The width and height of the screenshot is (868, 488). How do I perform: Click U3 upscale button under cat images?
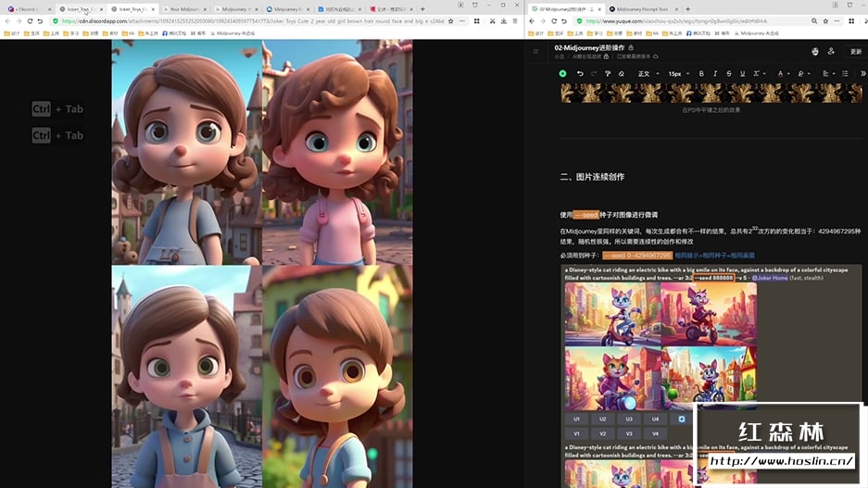click(x=629, y=419)
